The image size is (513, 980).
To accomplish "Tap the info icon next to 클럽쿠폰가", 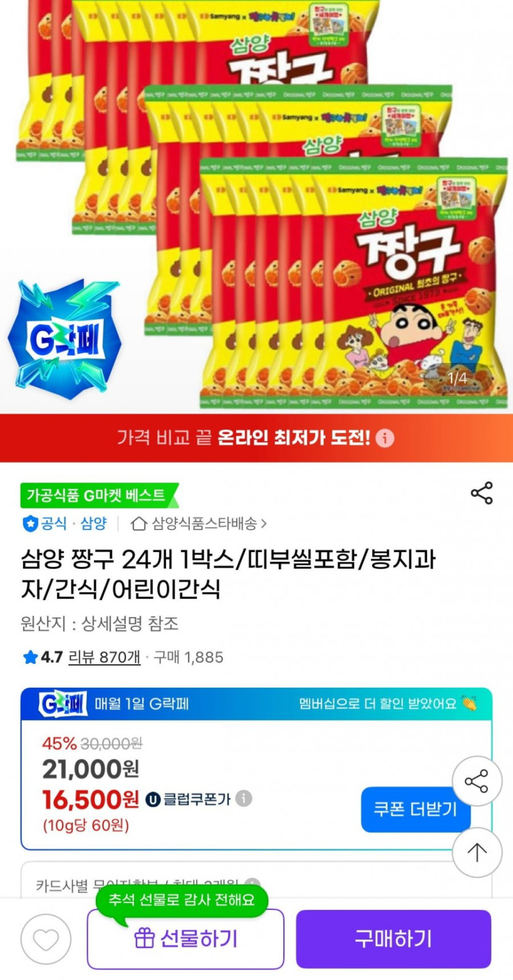I will point(244,798).
